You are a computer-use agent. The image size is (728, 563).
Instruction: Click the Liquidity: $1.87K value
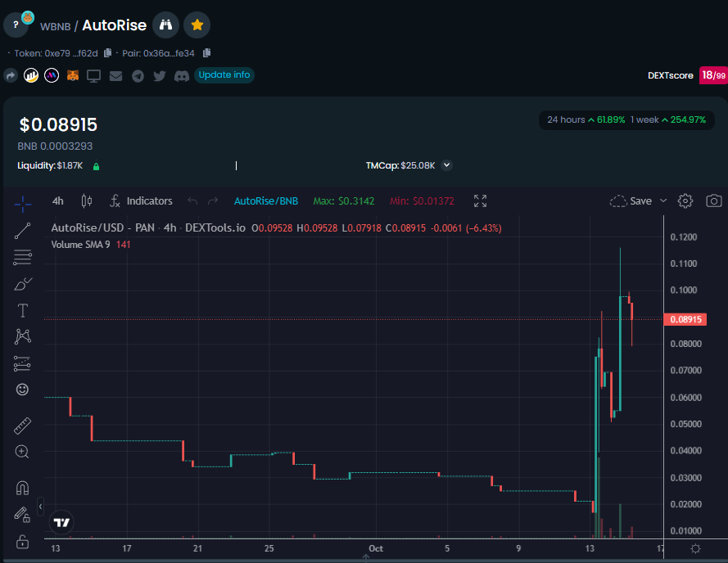[50, 165]
